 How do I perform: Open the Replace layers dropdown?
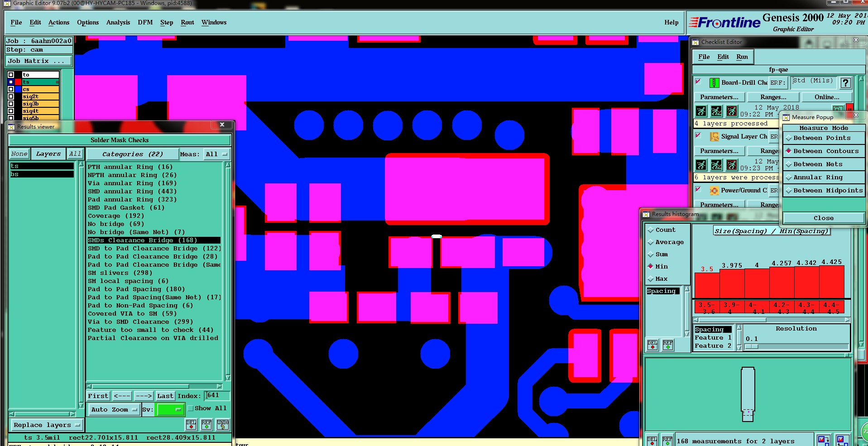tap(46, 425)
